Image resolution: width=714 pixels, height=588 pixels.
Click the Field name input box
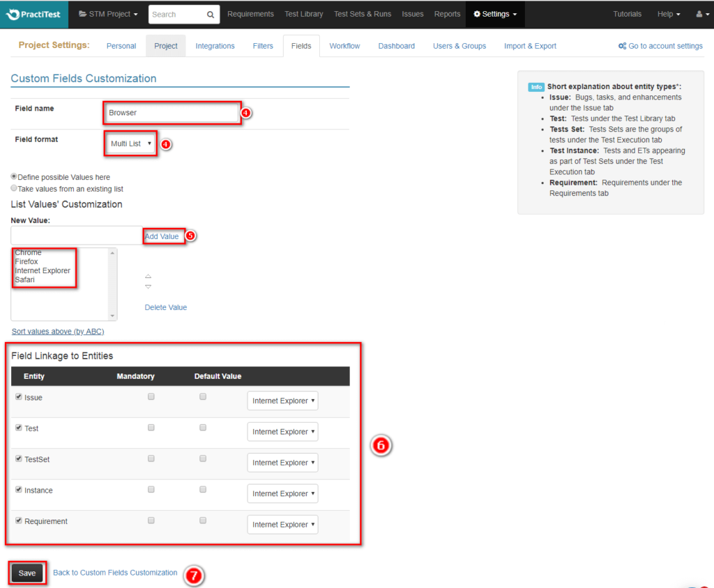tap(172, 112)
